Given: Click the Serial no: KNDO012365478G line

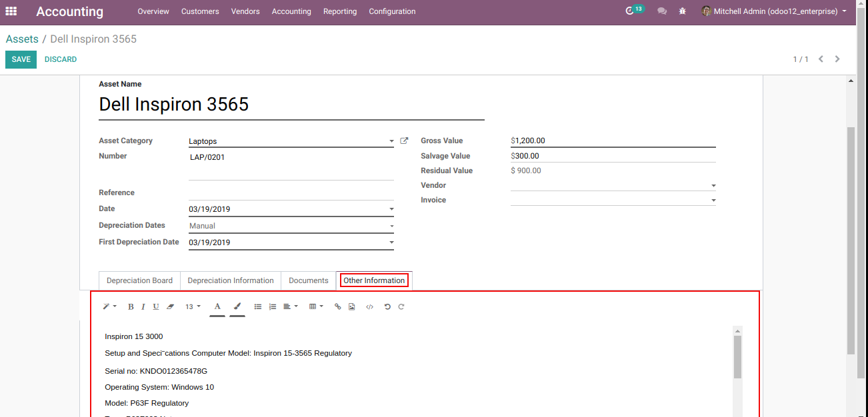Looking at the screenshot, I should click(156, 371).
